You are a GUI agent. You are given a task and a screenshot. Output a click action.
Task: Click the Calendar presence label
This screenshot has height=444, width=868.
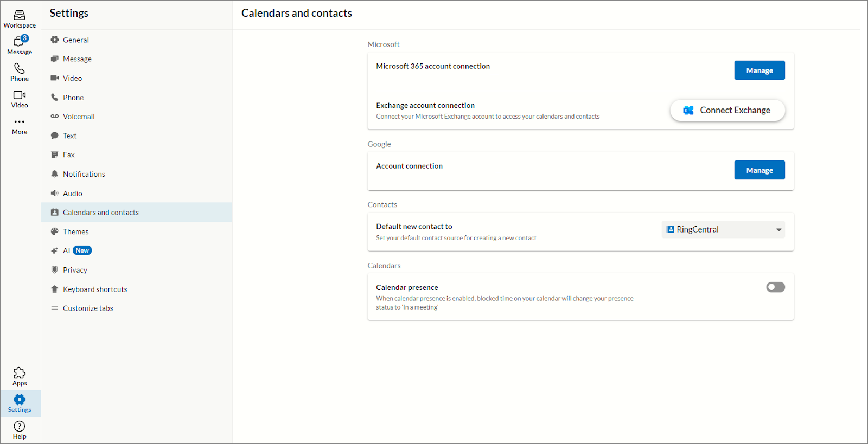click(x=407, y=288)
